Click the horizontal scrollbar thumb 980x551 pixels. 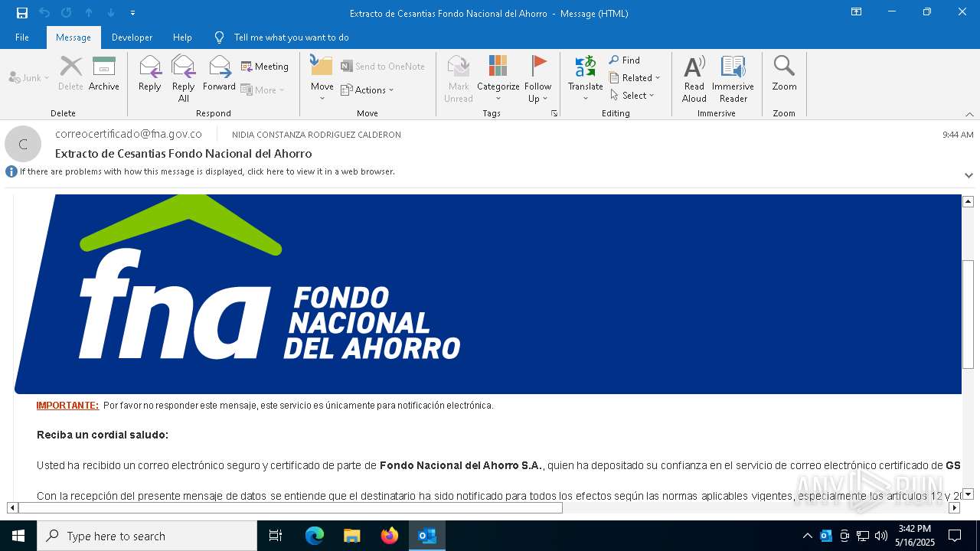290,507
